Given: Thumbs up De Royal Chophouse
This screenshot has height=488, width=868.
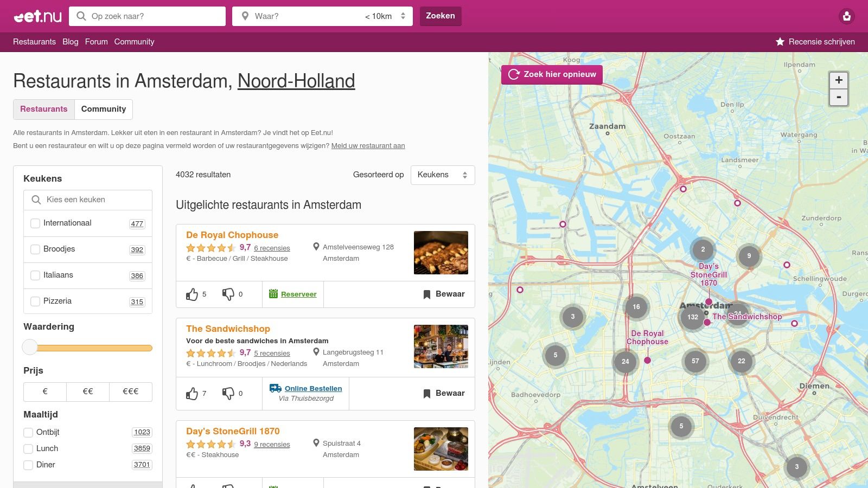Looking at the screenshot, I should tap(192, 294).
